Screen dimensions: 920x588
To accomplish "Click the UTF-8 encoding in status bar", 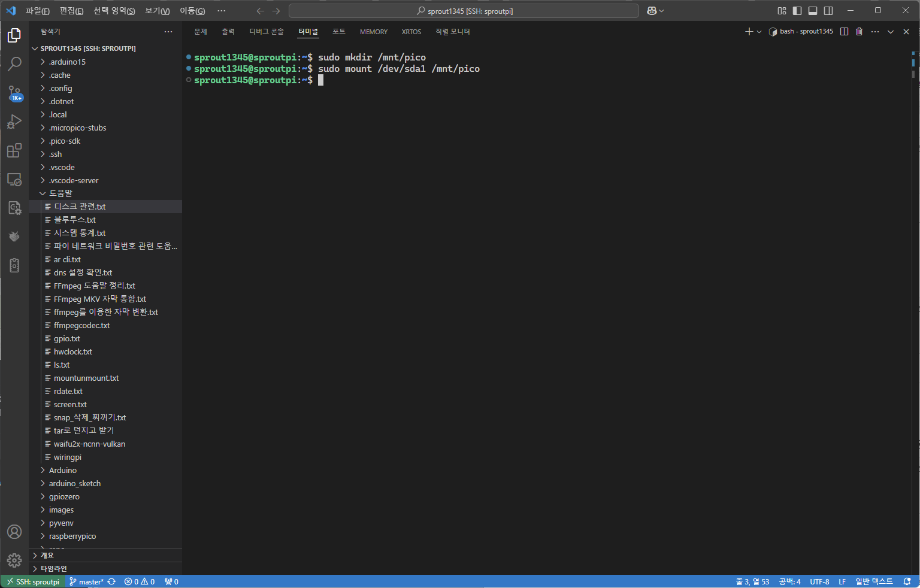I will [819, 581].
